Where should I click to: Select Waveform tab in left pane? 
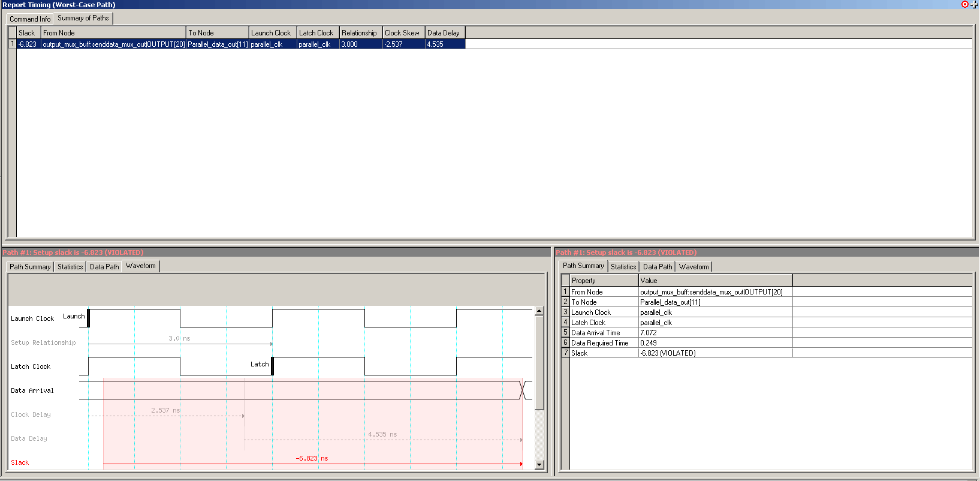[x=141, y=266]
